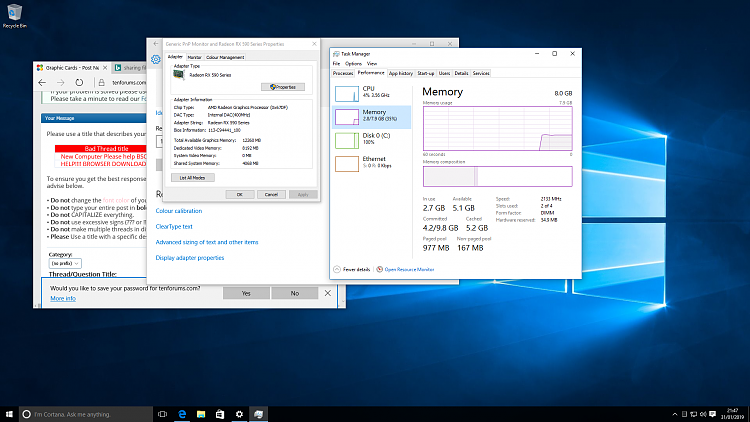Click the Memory composition bar
The height and width of the screenshot is (422, 750).
tap(497, 177)
